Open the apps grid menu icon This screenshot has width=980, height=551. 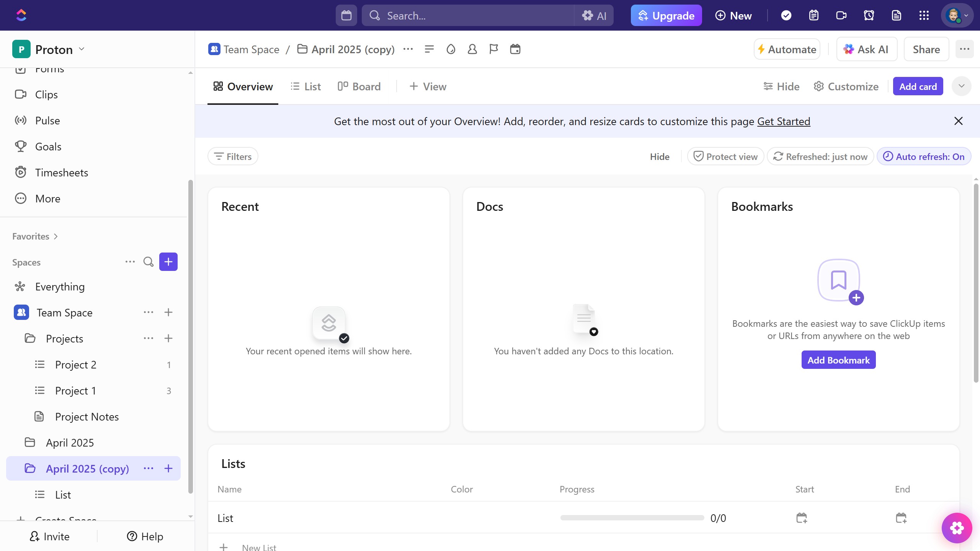click(924, 15)
